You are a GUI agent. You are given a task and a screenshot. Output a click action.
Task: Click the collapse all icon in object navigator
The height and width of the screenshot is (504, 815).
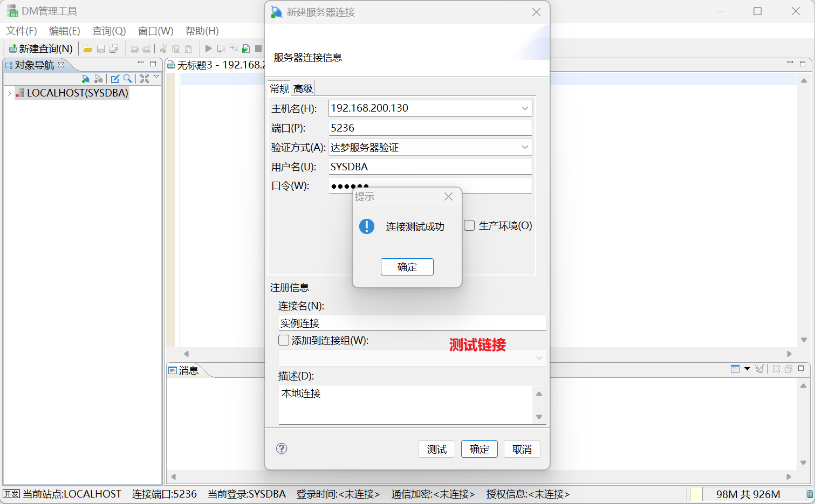click(x=145, y=79)
